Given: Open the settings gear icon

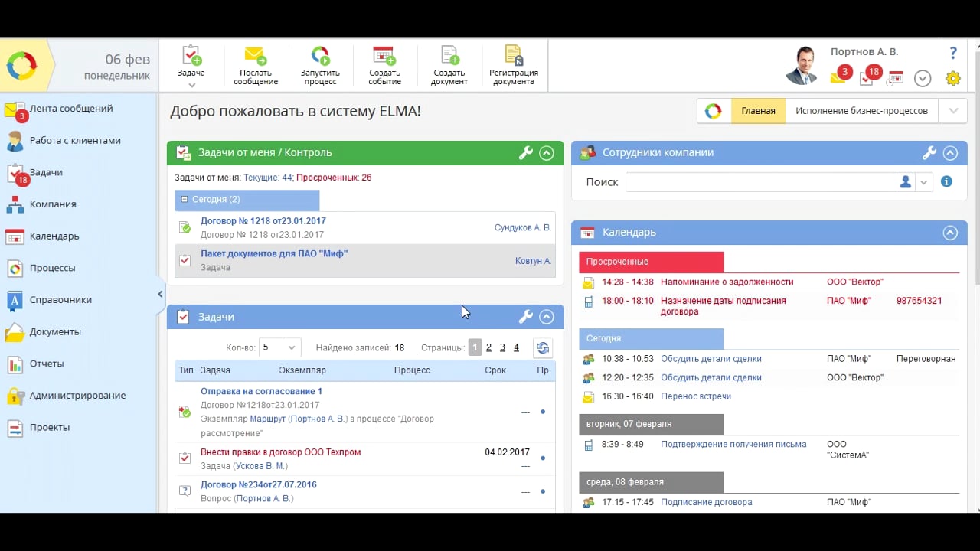Looking at the screenshot, I should [x=953, y=78].
